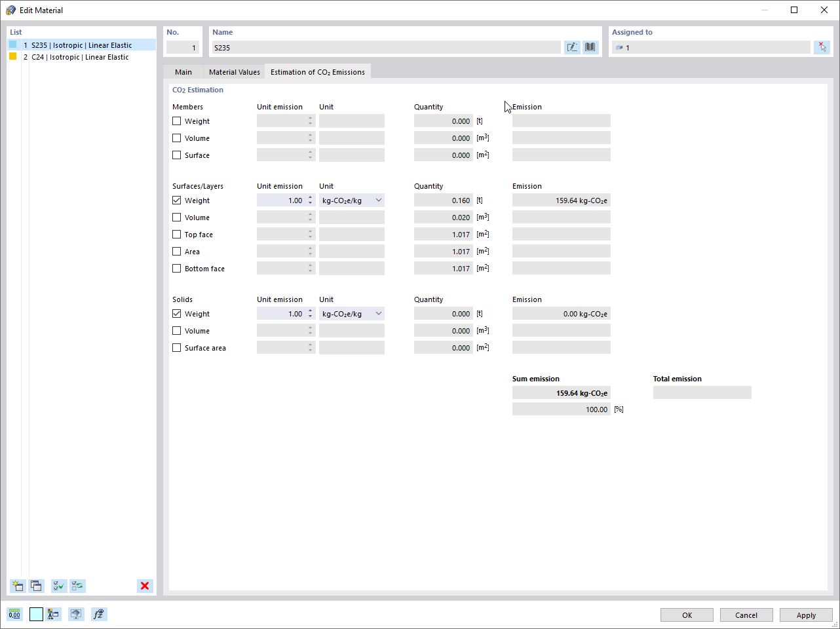This screenshot has height=629, width=840.
Task: Edit the material name with pencil icon
Action: click(572, 47)
